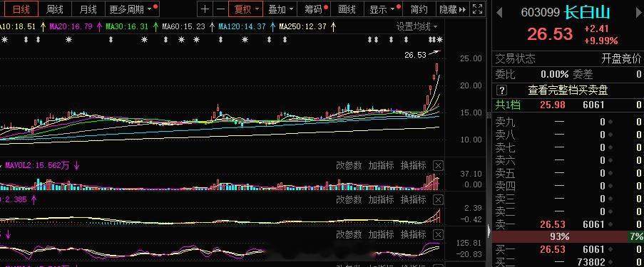Click the red 93% ratio bar
The height and width of the screenshot is (267, 644).
[x=561, y=236]
